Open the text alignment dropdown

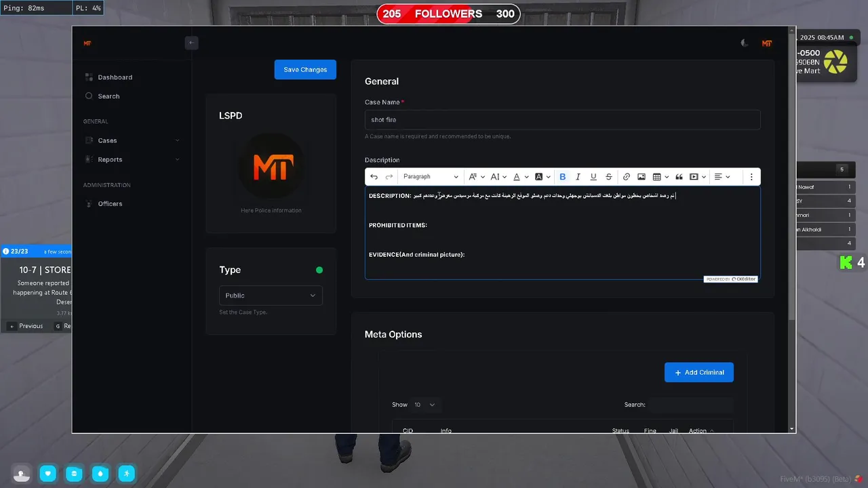[x=722, y=177]
